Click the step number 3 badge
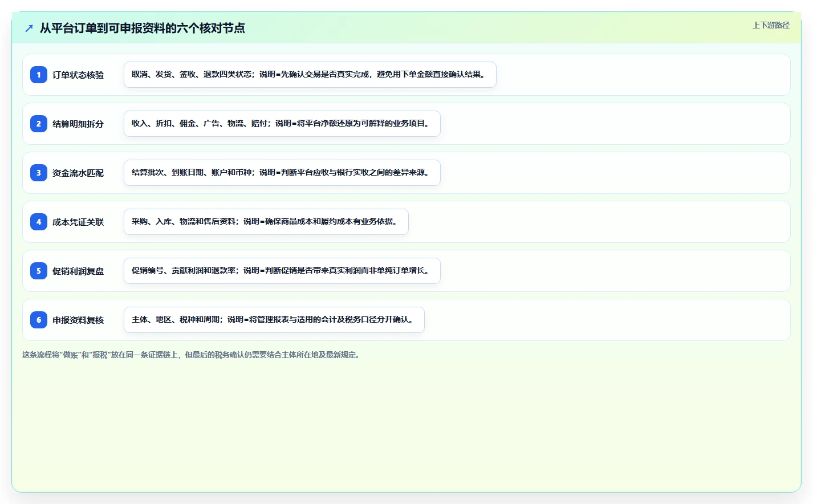This screenshot has width=813, height=504. [39, 173]
